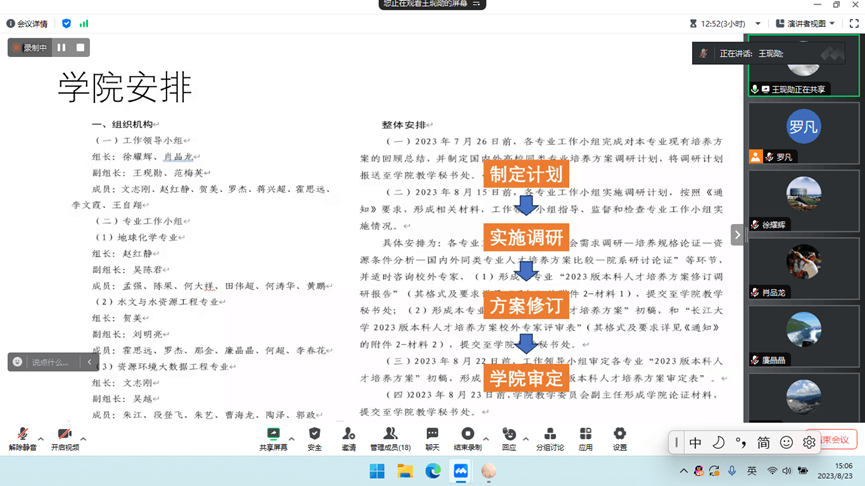Click the unmute microphone icon (解除静音)

tap(22, 435)
